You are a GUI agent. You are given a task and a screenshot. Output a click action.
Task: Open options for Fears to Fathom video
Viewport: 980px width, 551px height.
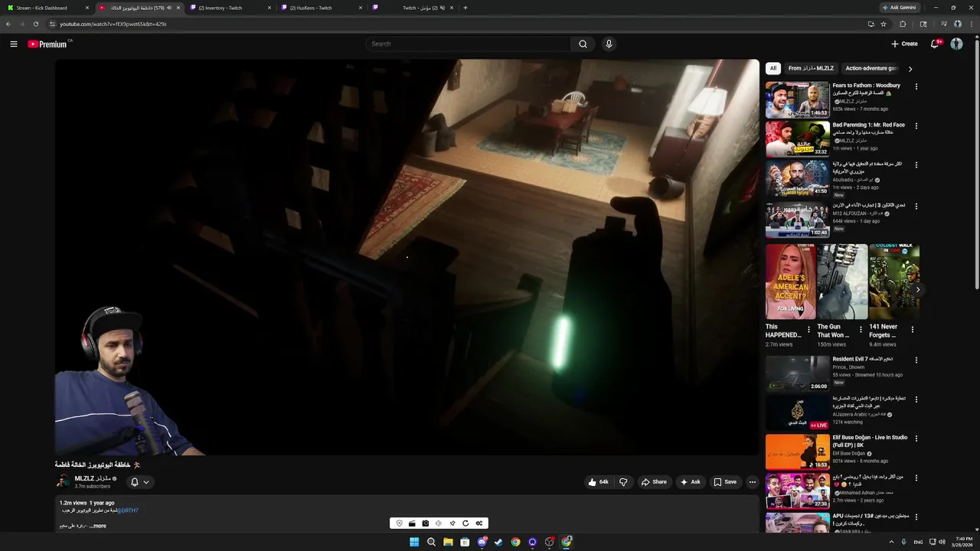click(916, 86)
